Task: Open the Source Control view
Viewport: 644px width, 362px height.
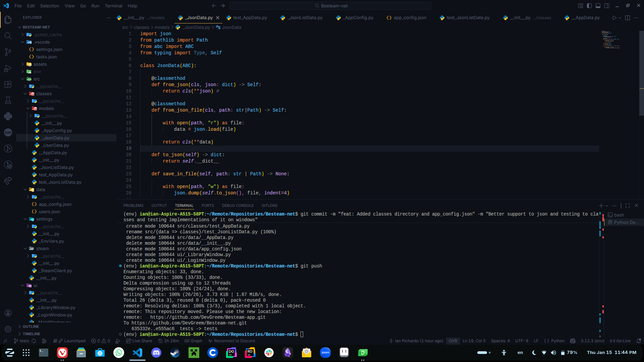Action: [8, 52]
